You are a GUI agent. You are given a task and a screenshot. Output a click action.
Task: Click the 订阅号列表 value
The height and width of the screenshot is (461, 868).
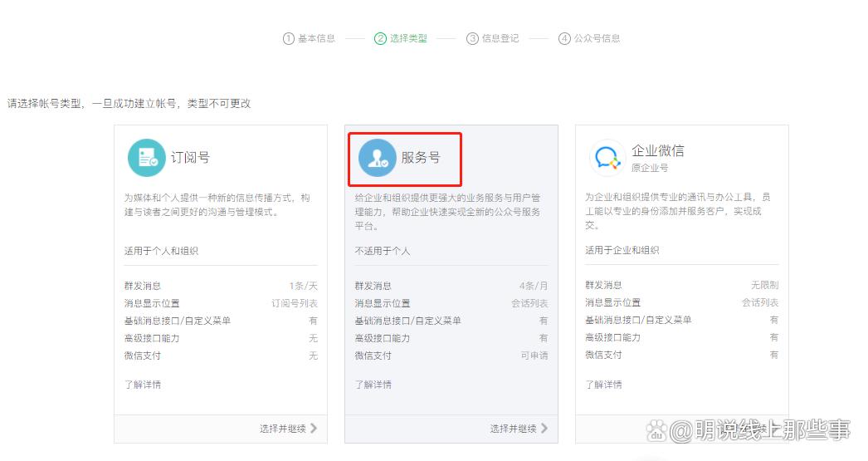(295, 303)
